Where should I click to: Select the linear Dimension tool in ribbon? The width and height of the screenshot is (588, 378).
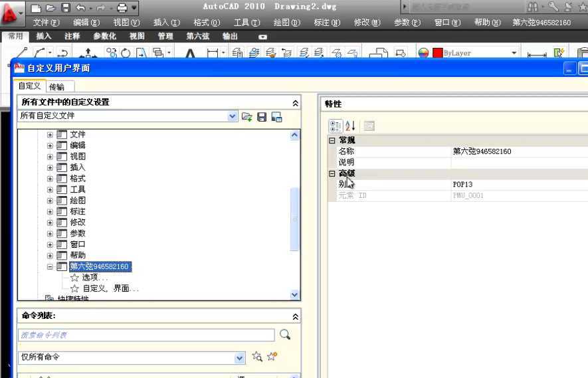click(212, 53)
